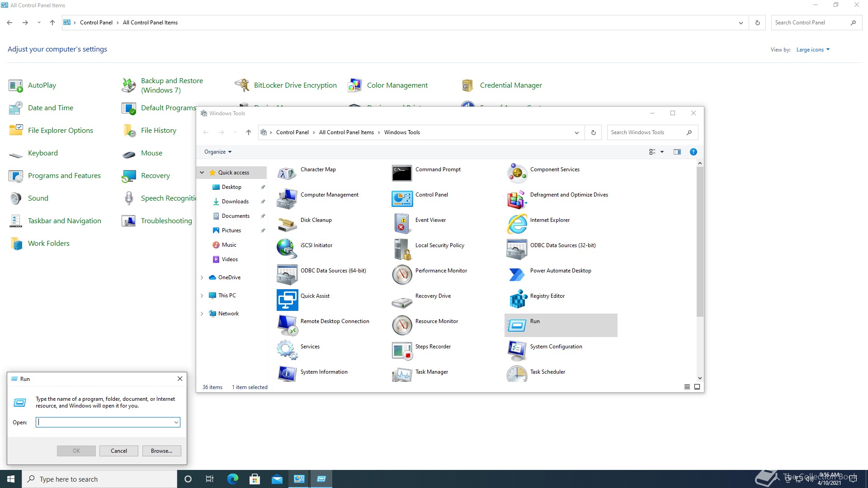Open iSCSI Initiator icon

pyautogui.click(x=287, y=249)
